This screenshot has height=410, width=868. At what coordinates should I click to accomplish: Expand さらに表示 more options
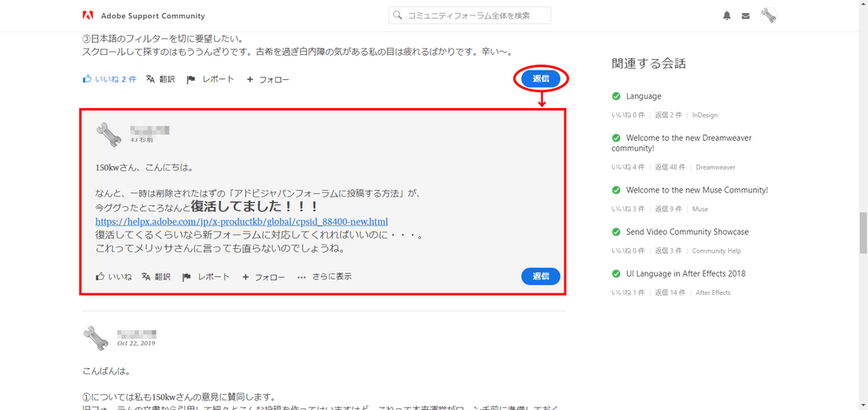pyautogui.click(x=324, y=277)
